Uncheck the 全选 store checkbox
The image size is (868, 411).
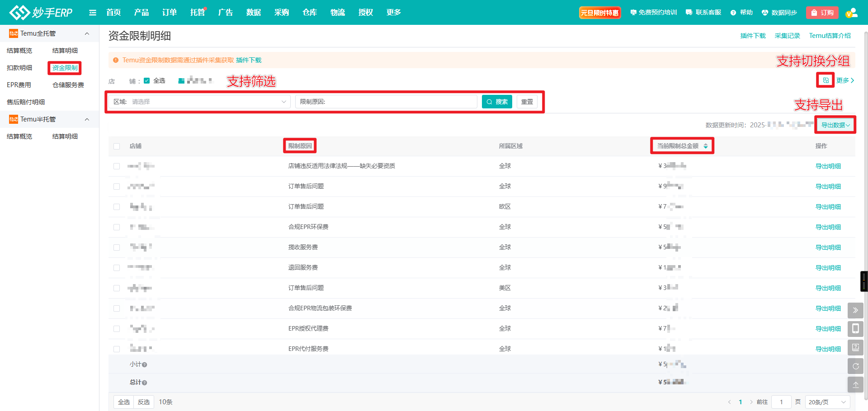point(147,81)
